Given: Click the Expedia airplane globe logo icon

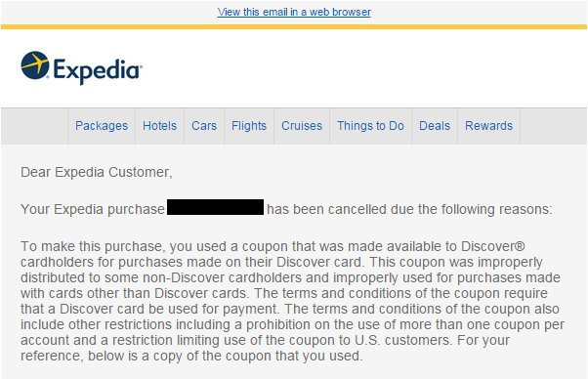Looking at the screenshot, I should coord(35,65).
